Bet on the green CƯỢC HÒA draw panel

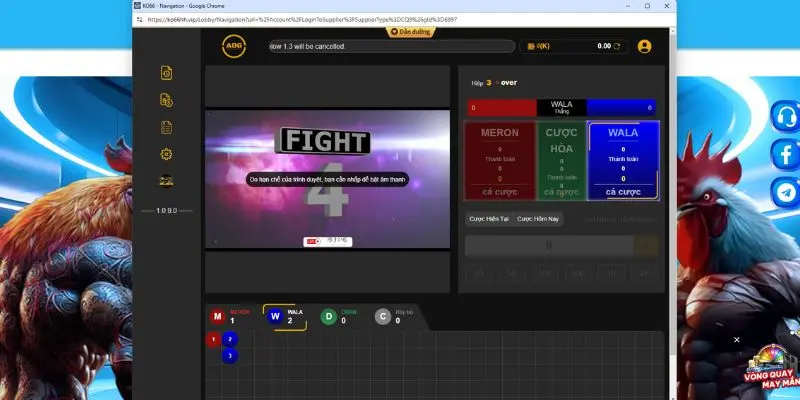(561, 161)
